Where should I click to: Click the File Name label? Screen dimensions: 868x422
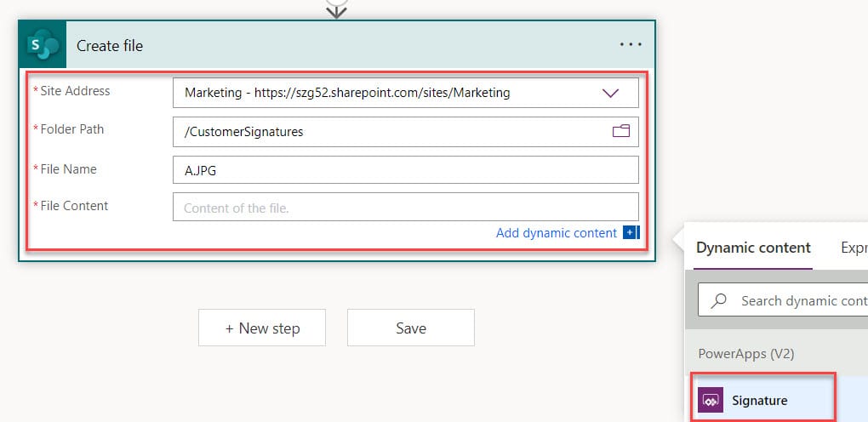coord(69,169)
